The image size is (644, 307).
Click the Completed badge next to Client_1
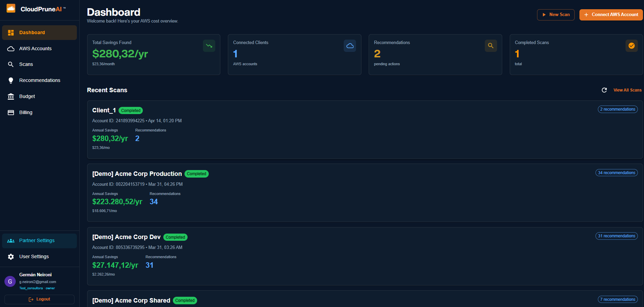(x=131, y=111)
